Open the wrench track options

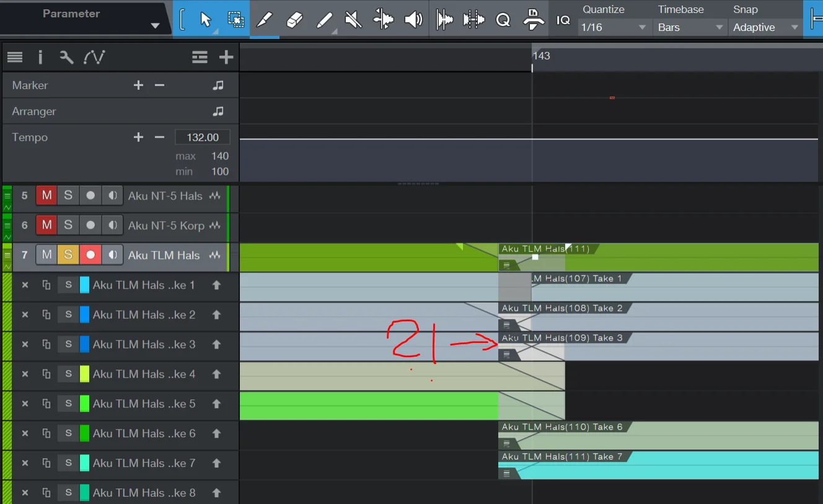pyautogui.click(x=66, y=58)
